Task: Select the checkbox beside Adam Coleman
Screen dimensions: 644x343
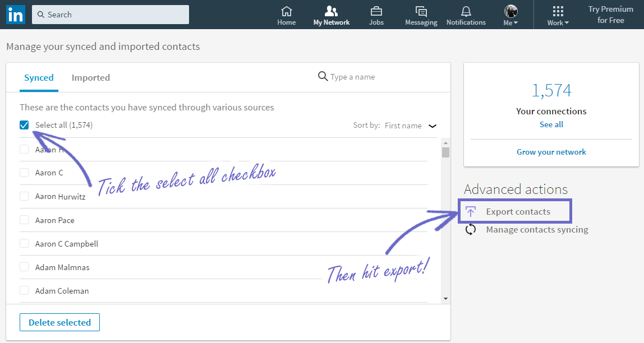Action: pos(24,290)
